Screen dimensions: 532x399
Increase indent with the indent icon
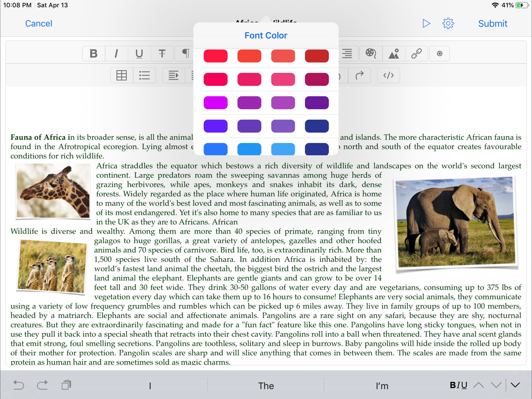point(173,75)
